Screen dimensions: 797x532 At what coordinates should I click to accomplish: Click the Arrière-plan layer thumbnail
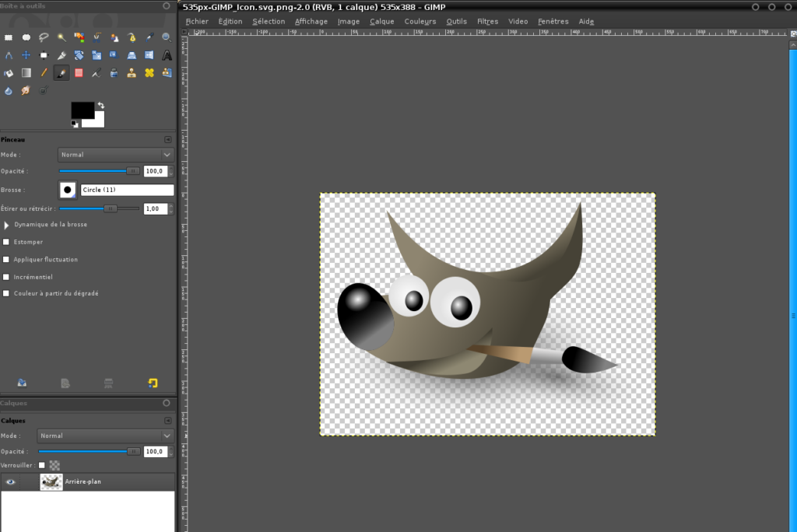point(51,481)
